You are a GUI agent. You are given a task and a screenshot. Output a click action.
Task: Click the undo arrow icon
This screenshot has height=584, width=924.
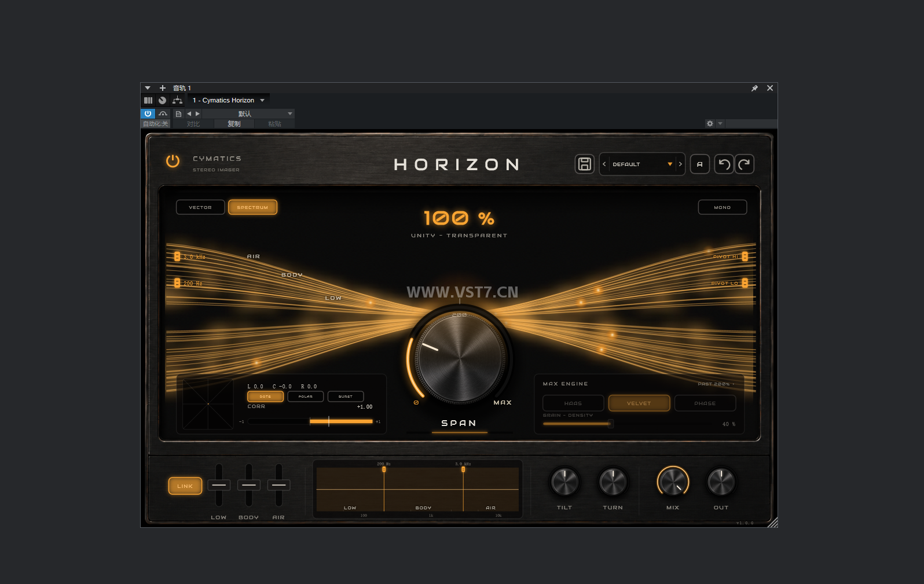(x=724, y=164)
